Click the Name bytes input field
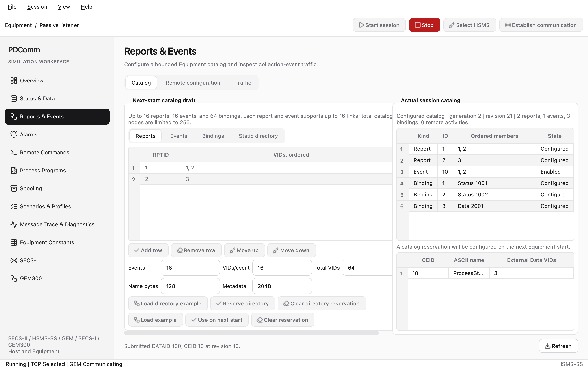This screenshot has width=588, height=368. [x=190, y=286]
